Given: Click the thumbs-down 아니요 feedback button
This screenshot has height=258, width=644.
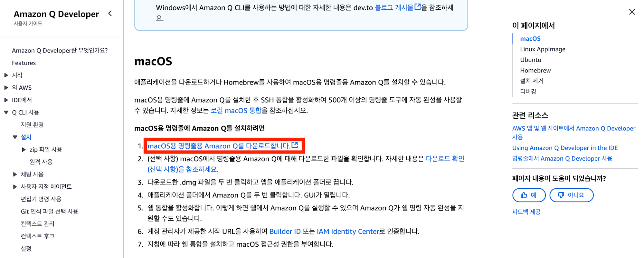Looking at the screenshot, I should pos(571,195).
